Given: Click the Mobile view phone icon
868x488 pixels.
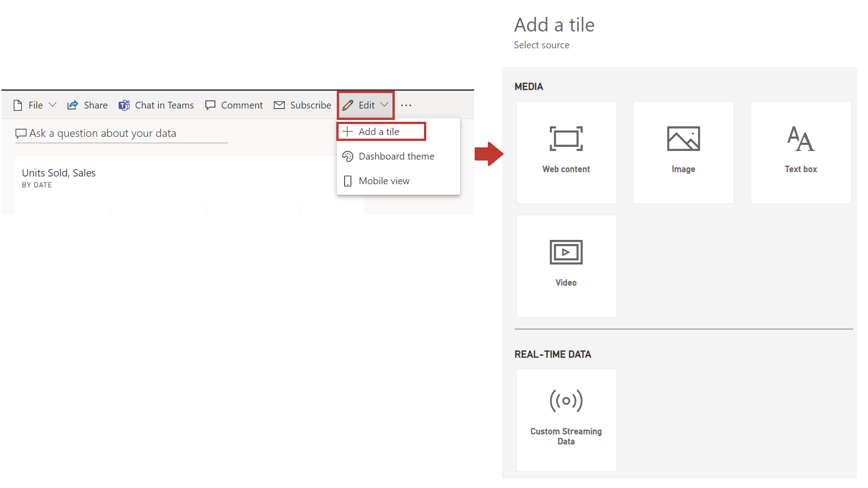Looking at the screenshot, I should [348, 181].
